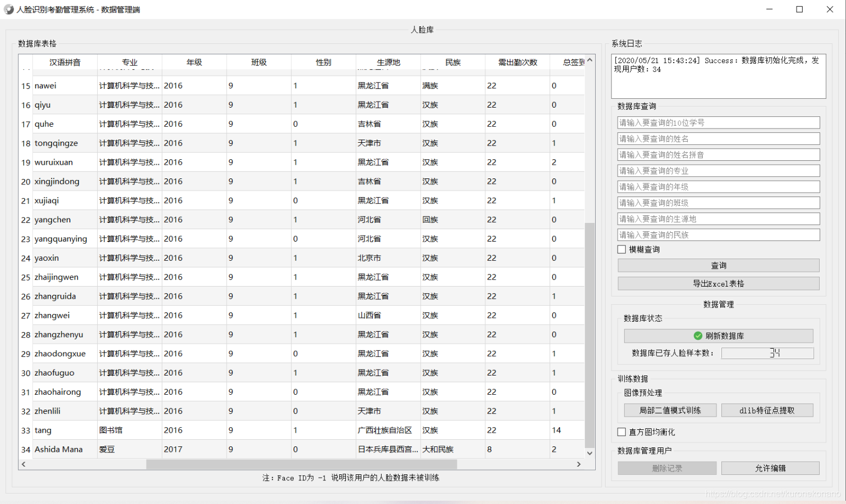Click 导出Excel表格 button

pos(719,284)
